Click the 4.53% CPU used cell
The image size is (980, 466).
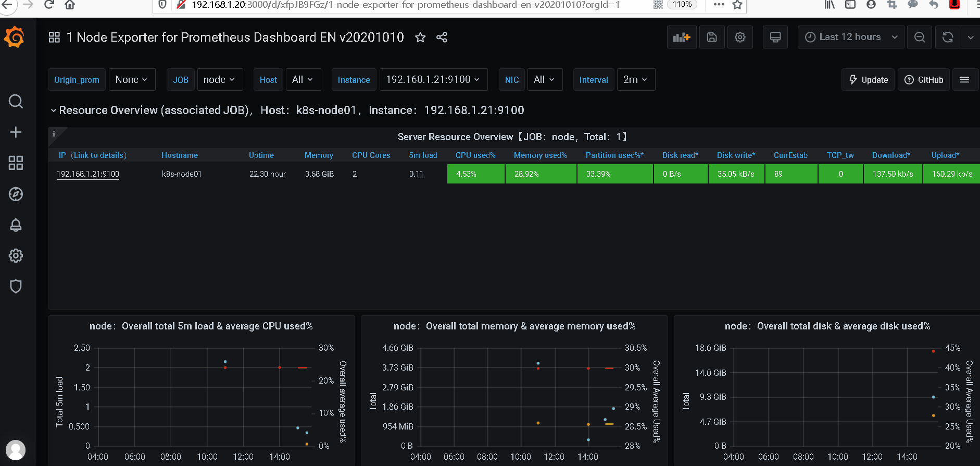click(476, 174)
